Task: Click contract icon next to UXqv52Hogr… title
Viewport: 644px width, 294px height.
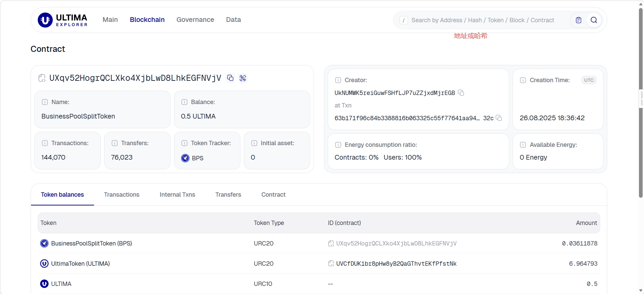Action: 42,78
